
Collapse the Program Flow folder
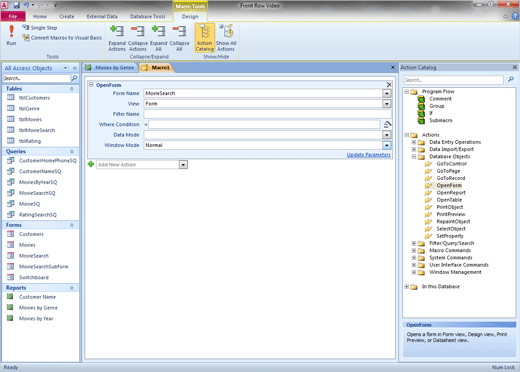click(x=407, y=91)
